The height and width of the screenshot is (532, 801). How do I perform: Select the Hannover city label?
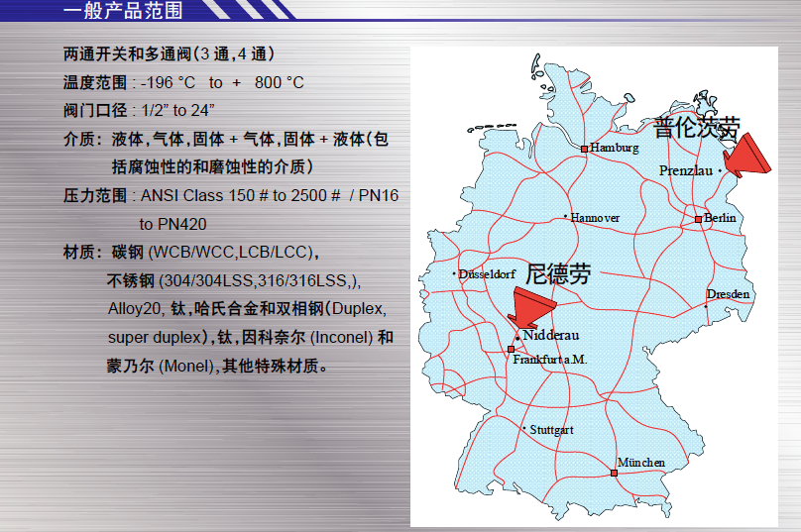pos(595,217)
